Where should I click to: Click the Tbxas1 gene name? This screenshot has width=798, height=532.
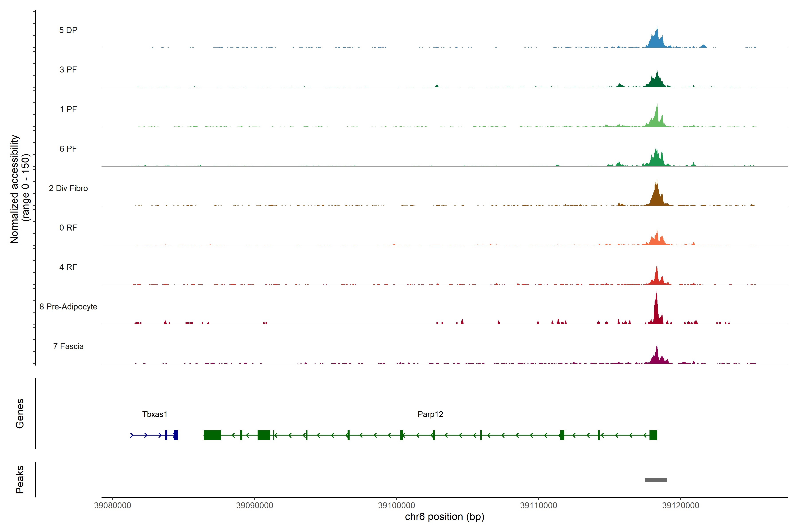(155, 414)
